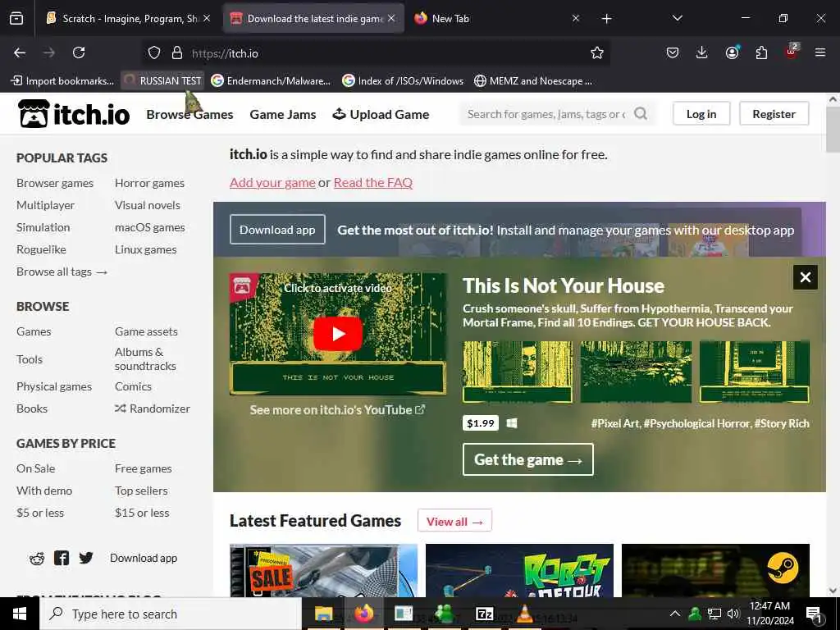This screenshot has width=840, height=630.
Task: Click the Firefox taskbar icon
Action: 363,614
